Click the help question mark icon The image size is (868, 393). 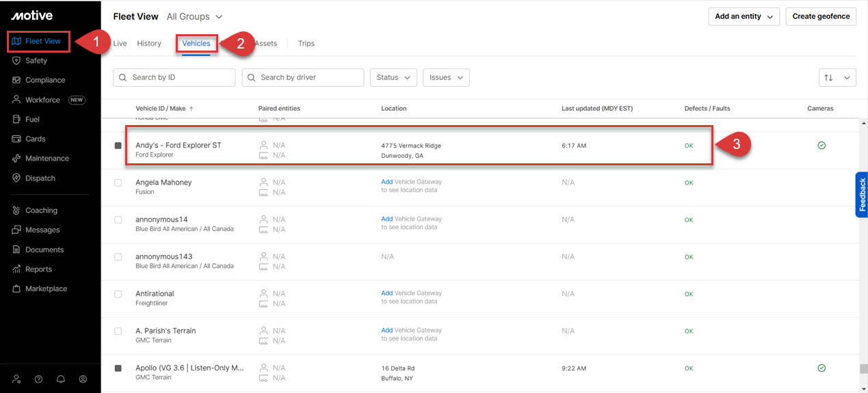(x=39, y=379)
